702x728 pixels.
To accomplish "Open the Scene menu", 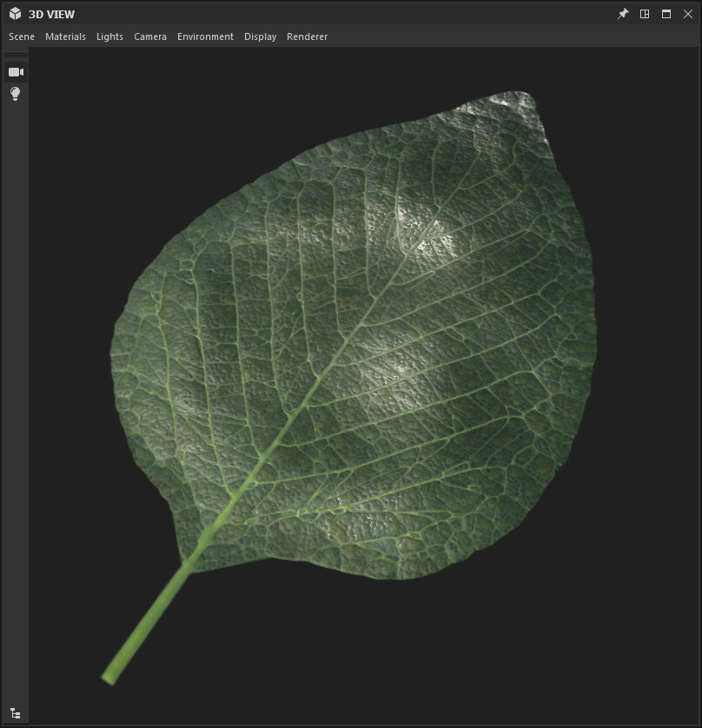I will pyautogui.click(x=21, y=36).
